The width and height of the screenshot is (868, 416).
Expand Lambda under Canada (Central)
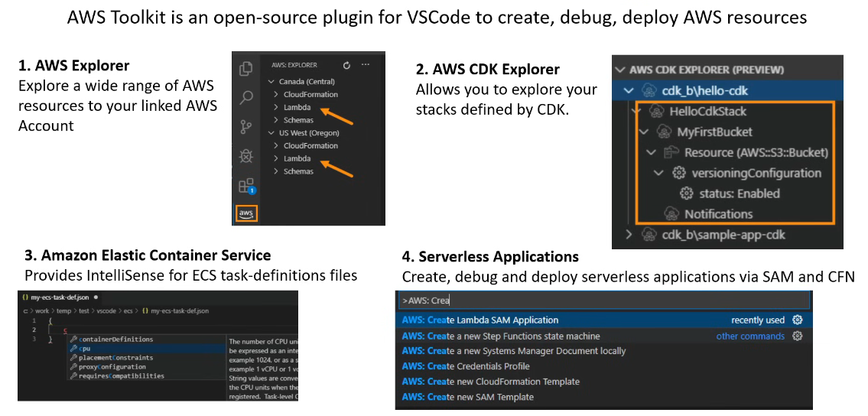297,107
